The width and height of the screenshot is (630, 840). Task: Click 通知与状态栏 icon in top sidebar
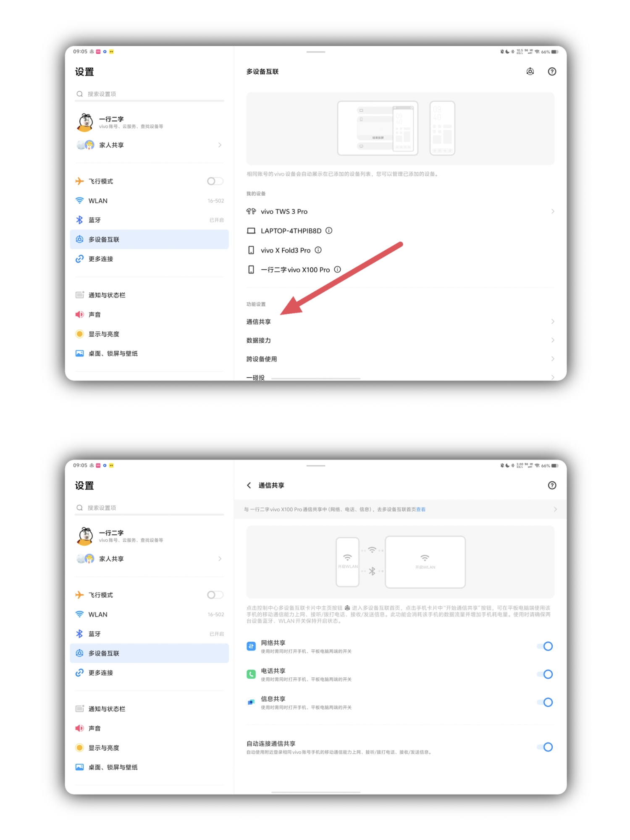coord(79,295)
